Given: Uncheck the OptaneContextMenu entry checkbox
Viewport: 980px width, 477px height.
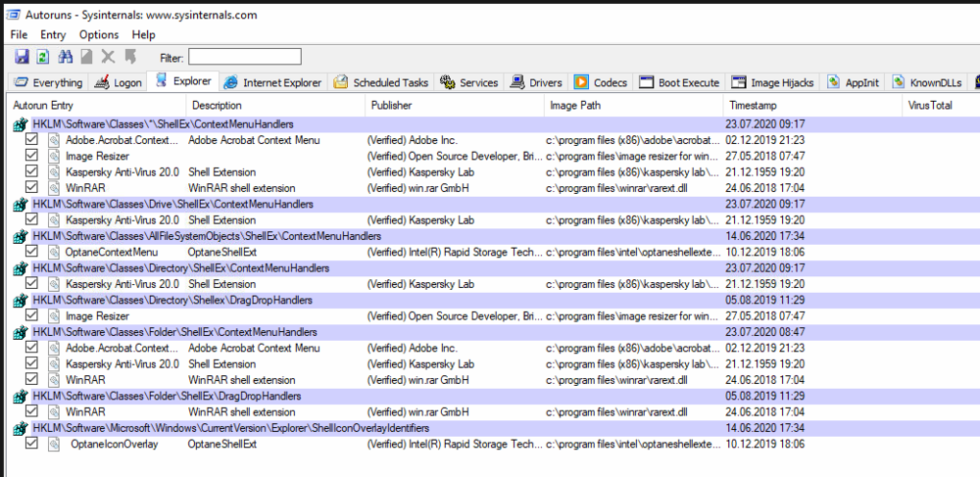Looking at the screenshot, I should [32, 252].
